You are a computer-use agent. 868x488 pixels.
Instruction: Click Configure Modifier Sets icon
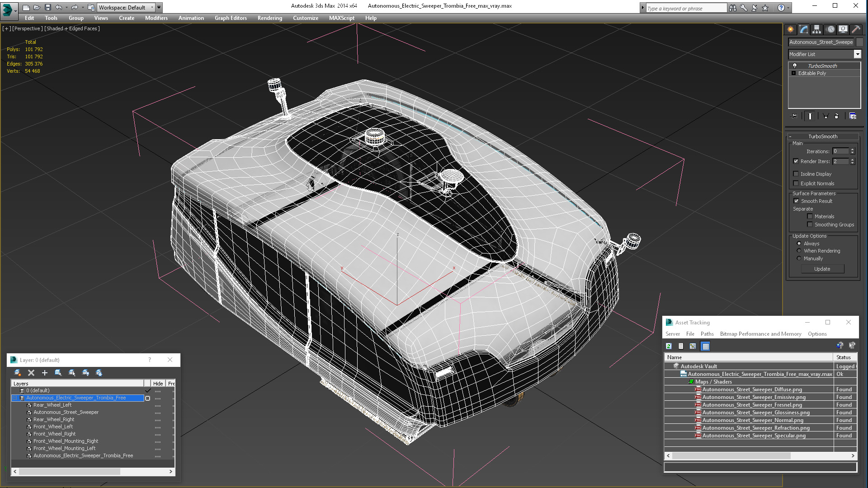(x=853, y=116)
